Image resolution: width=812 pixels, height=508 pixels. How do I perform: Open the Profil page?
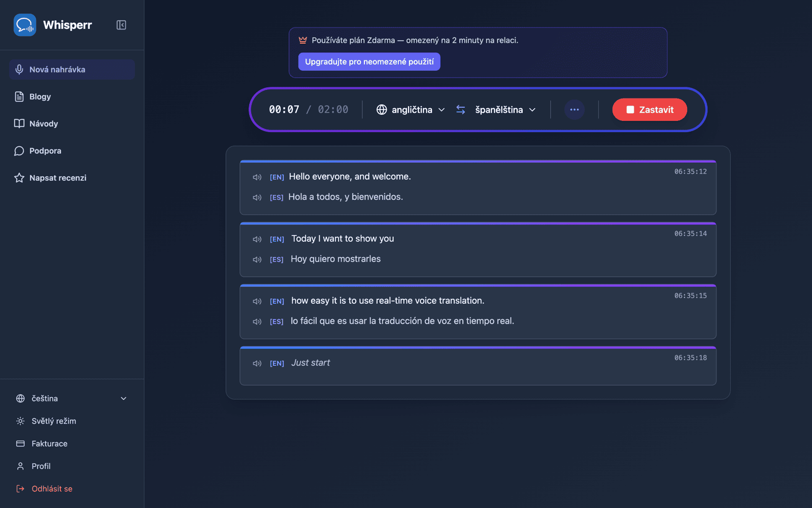72,466
